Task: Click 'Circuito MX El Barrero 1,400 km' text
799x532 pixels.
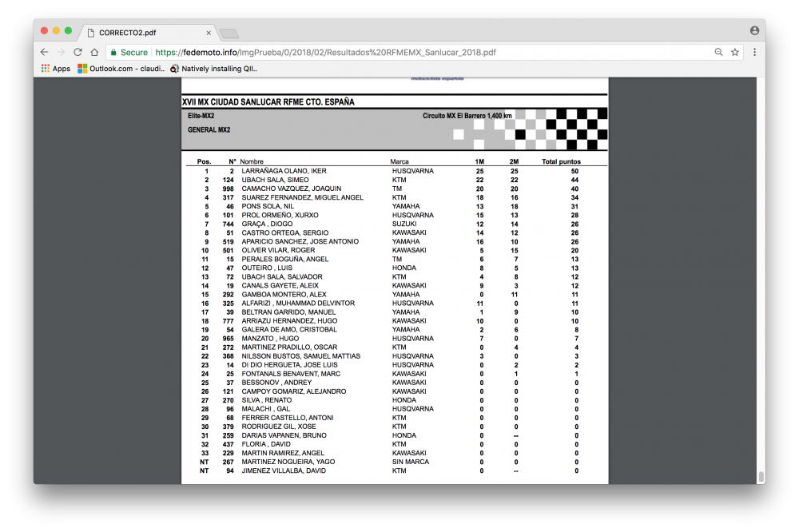Action: pos(467,116)
